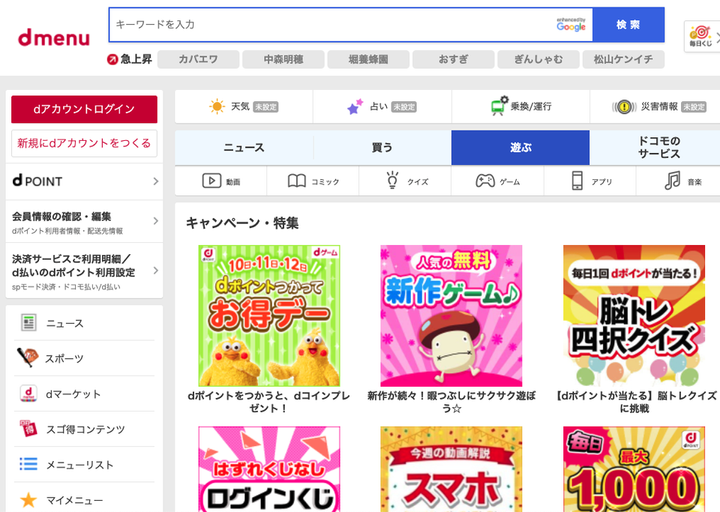Image resolution: width=720 pixels, height=512 pixels.
Task: Click 新規にdアカウントをつくる link
Action: pos(84,143)
